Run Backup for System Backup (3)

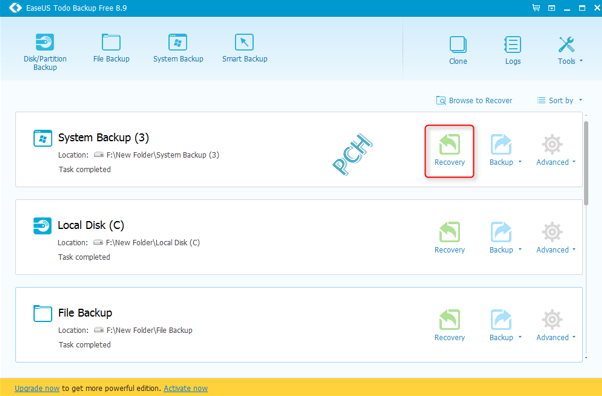(x=501, y=150)
